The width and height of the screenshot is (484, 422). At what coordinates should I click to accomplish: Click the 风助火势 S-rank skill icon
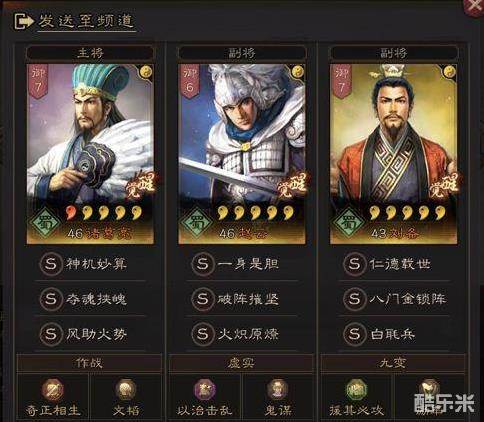[x=51, y=334]
